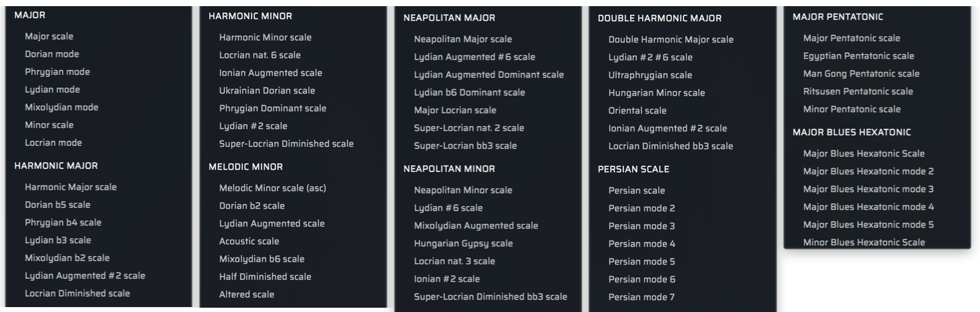
Task: Select Major Blues Hexatonic mode 3
Action: point(868,189)
